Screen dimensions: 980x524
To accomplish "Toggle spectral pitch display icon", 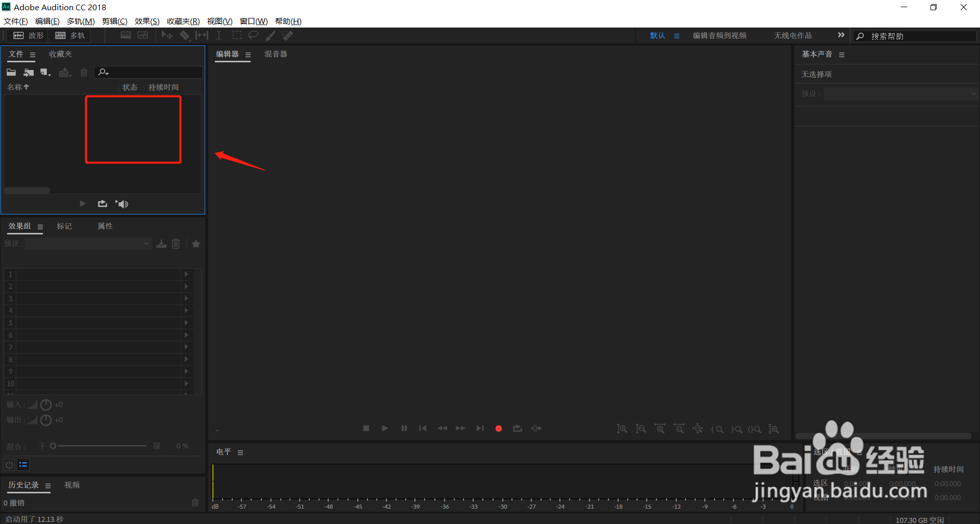I will [143, 35].
